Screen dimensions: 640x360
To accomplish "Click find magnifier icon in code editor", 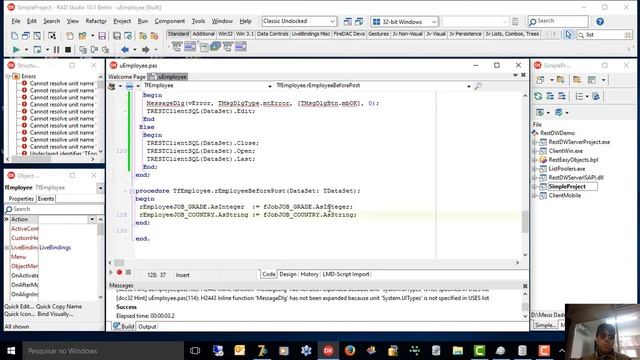I will pos(478,86).
